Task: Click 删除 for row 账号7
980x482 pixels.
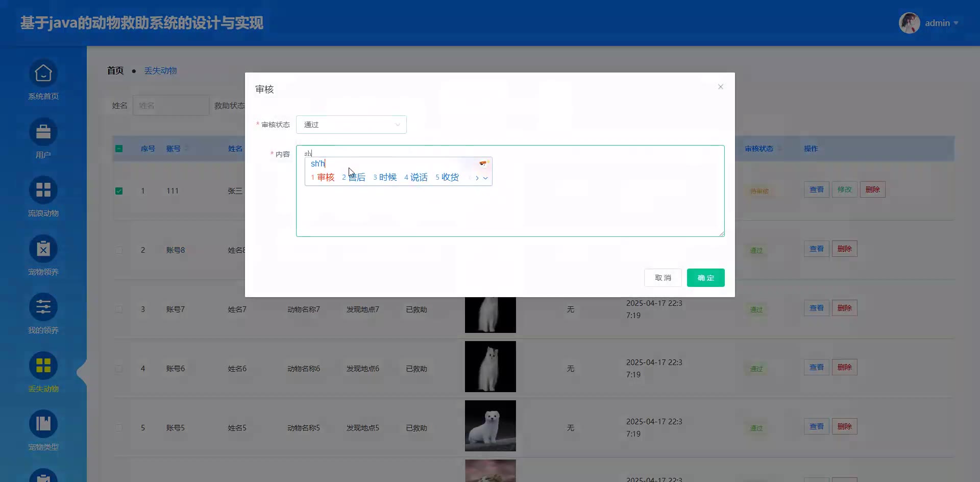Action: click(x=845, y=308)
